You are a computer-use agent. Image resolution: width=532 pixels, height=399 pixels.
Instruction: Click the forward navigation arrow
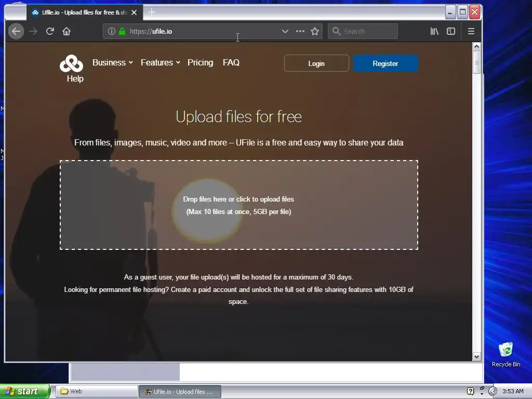pyautogui.click(x=33, y=32)
